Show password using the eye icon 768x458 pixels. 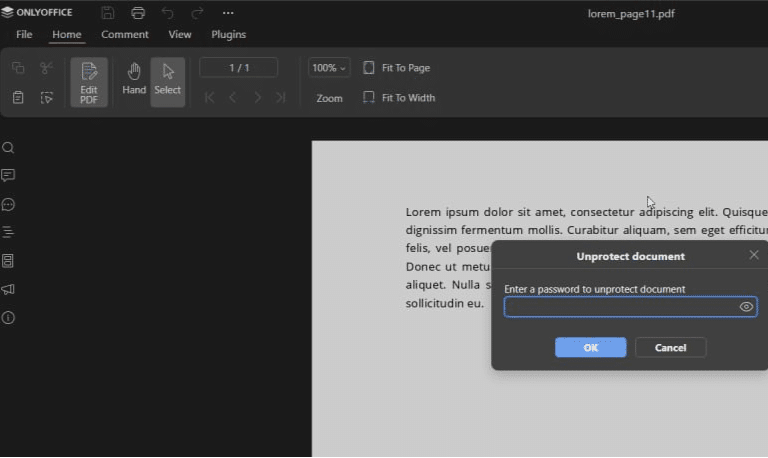point(746,307)
